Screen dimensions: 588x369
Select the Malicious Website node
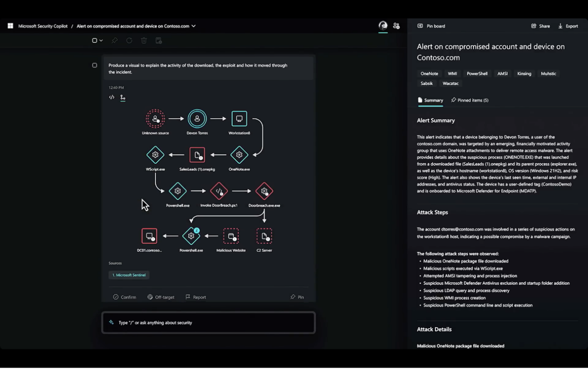click(231, 236)
